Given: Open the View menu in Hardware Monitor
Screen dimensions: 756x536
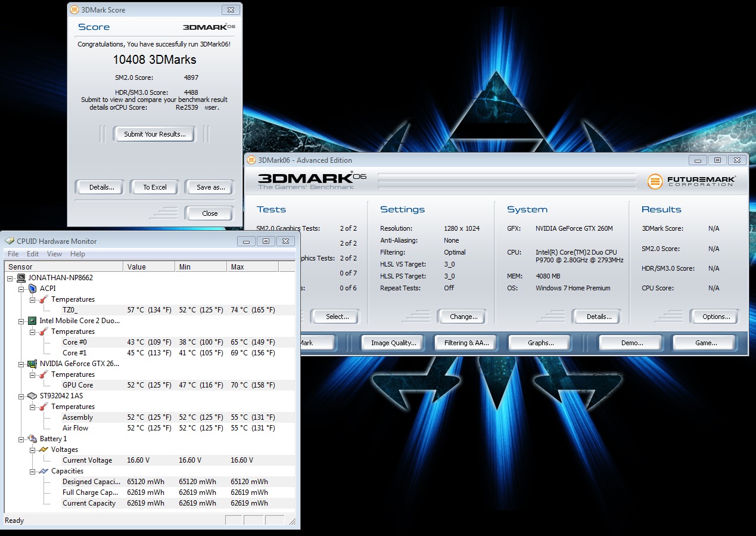Looking at the screenshot, I should pyautogui.click(x=54, y=254).
